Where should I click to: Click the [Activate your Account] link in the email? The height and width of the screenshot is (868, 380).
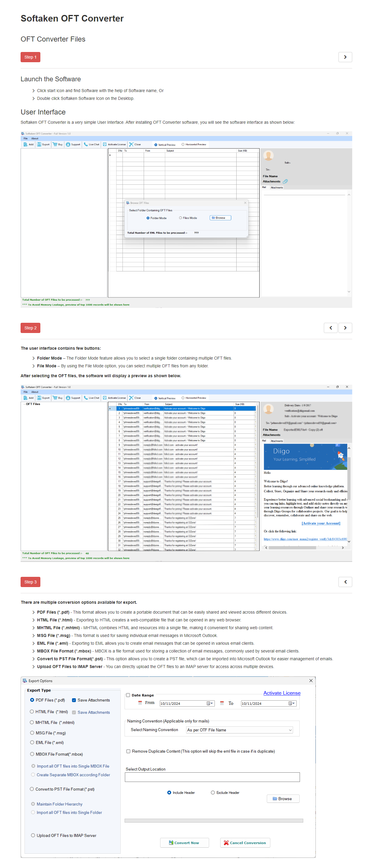[x=321, y=523]
